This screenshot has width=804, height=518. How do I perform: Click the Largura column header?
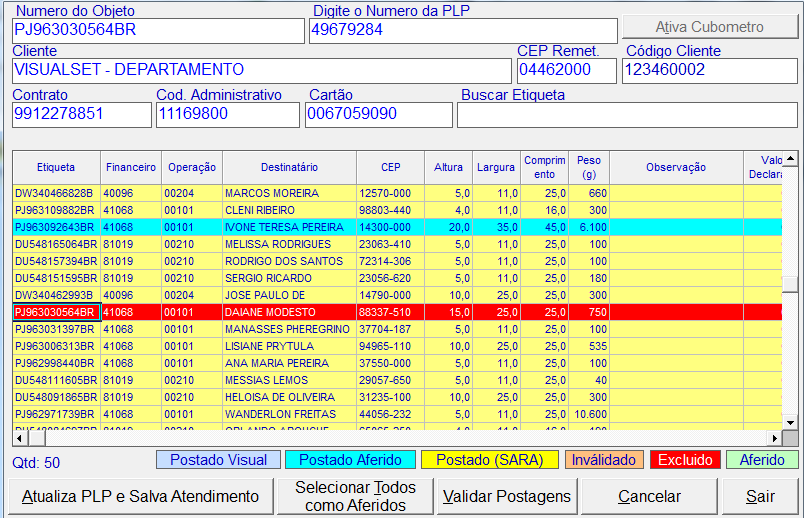496,168
